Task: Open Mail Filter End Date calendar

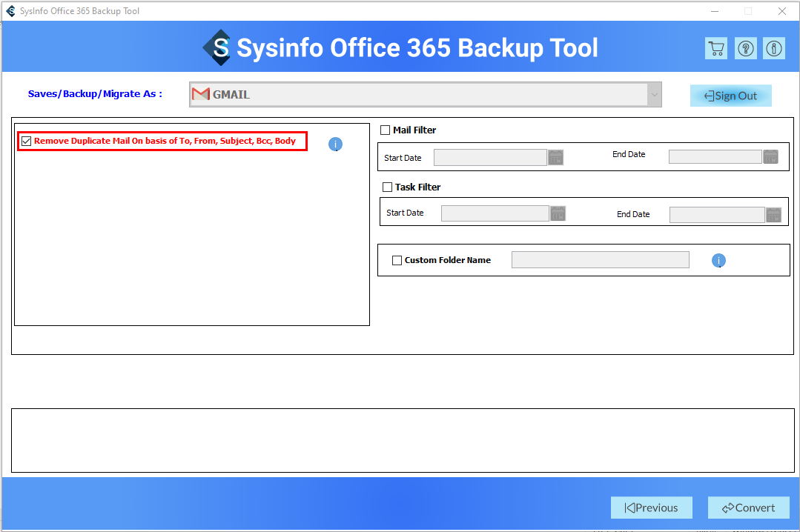Action: [771, 157]
